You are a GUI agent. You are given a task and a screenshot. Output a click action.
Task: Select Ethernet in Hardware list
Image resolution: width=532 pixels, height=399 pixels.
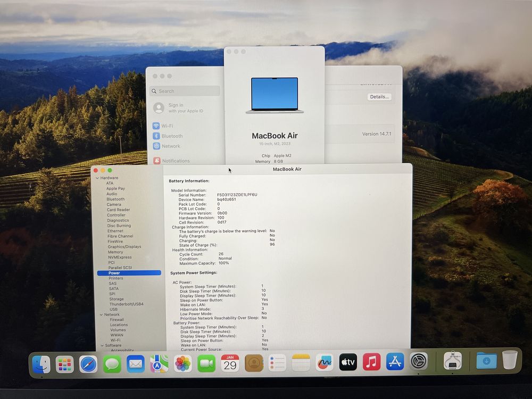[115, 231]
